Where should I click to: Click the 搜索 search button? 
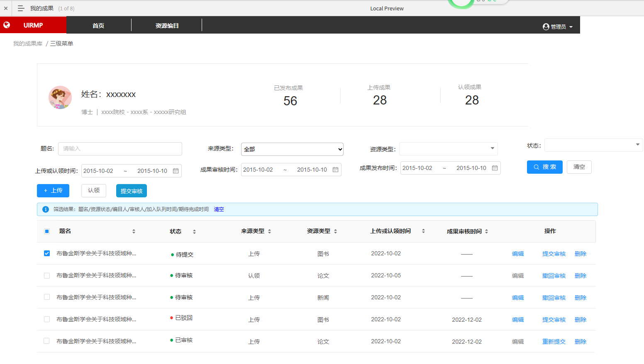pos(545,167)
